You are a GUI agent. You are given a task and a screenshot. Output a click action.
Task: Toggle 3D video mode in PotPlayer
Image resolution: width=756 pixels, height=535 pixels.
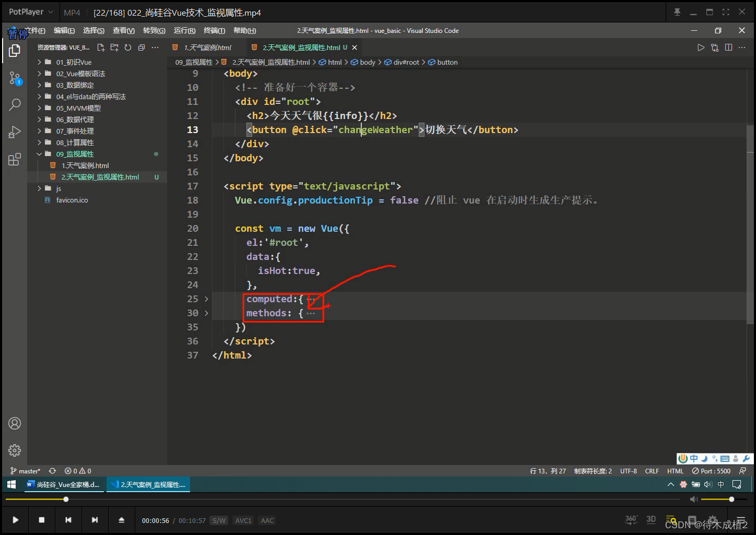coord(651,520)
